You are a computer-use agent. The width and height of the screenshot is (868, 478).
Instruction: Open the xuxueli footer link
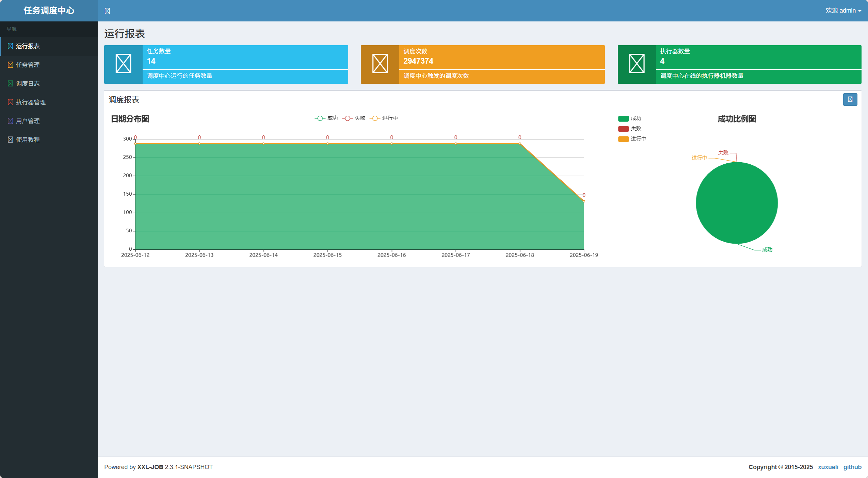pyautogui.click(x=828, y=467)
